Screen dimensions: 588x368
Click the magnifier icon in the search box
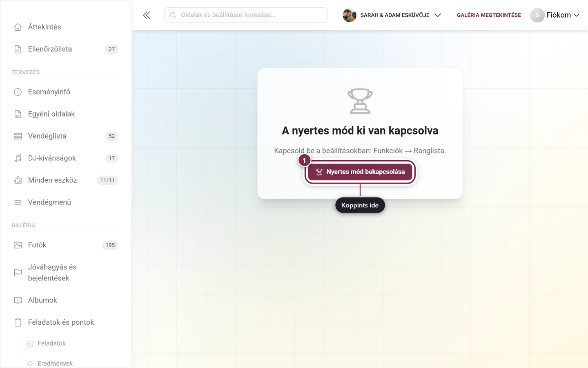click(173, 15)
